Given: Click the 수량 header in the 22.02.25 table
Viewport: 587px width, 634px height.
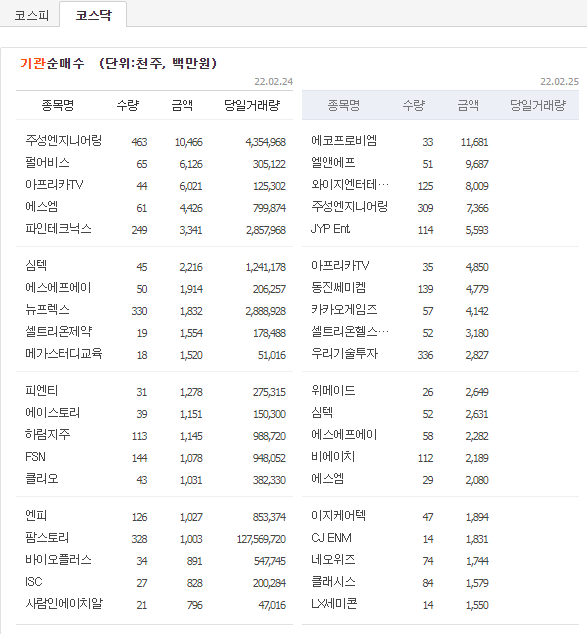Looking at the screenshot, I should 414,105.
